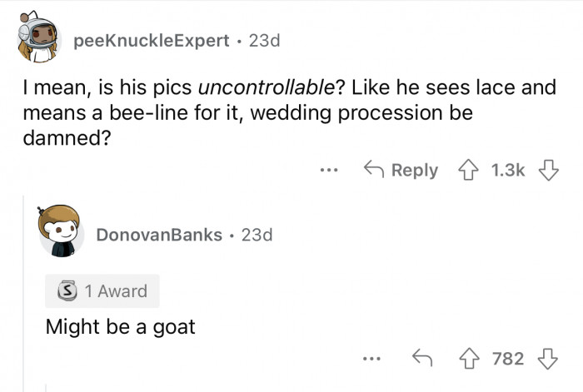Viewport: 583px width, 392px height.
Task: Collapse the thread line below DonovanBanks' reply
Action: click(x=47, y=385)
